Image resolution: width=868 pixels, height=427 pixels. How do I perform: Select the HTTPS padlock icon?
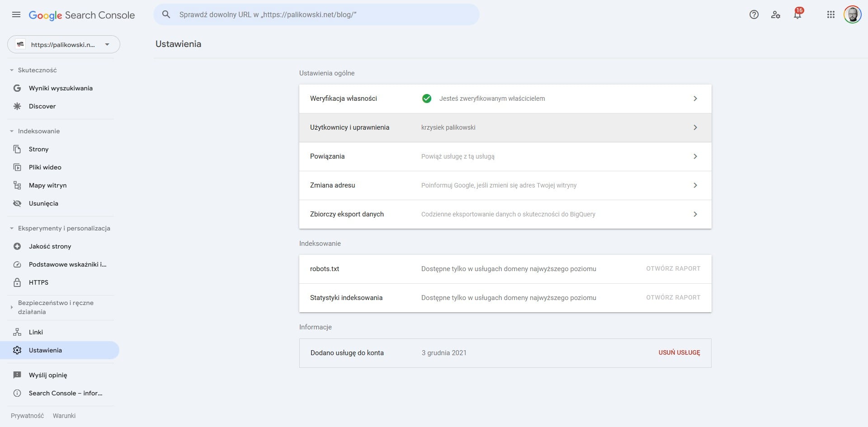[17, 282]
